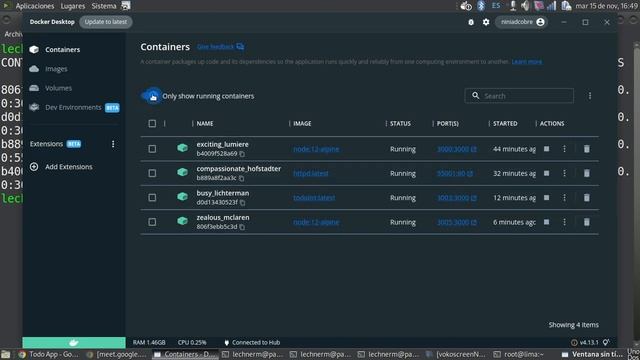The width and height of the screenshot is (640, 360).
Task: Delete the exciting_lumiere container
Action: coord(587,149)
